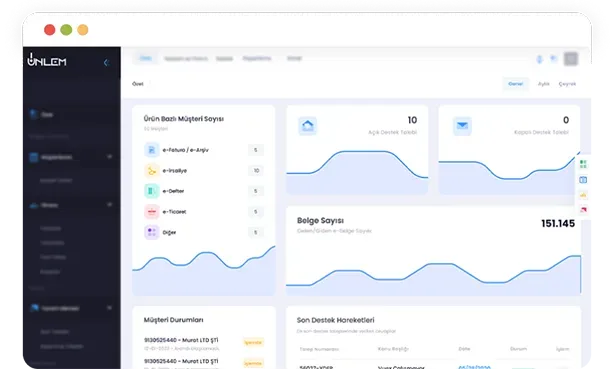Switch to the Genel period tab
Image resolution: width=614 pixels, height=384 pixels.
(x=516, y=84)
